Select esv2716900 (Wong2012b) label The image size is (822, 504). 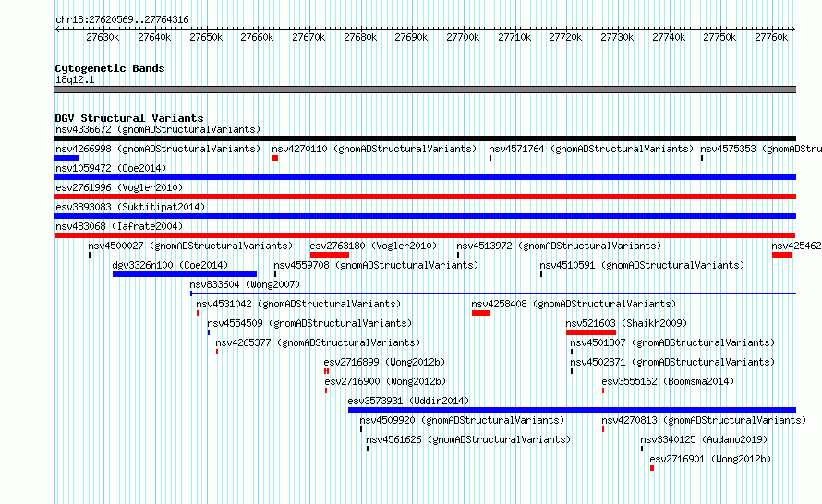click(385, 381)
